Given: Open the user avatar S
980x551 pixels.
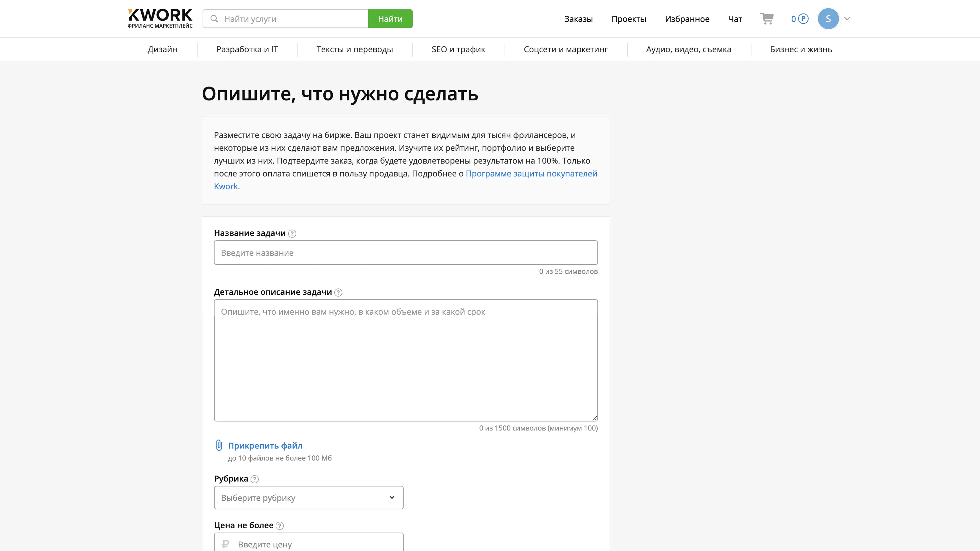Looking at the screenshot, I should (x=828, y=19).
